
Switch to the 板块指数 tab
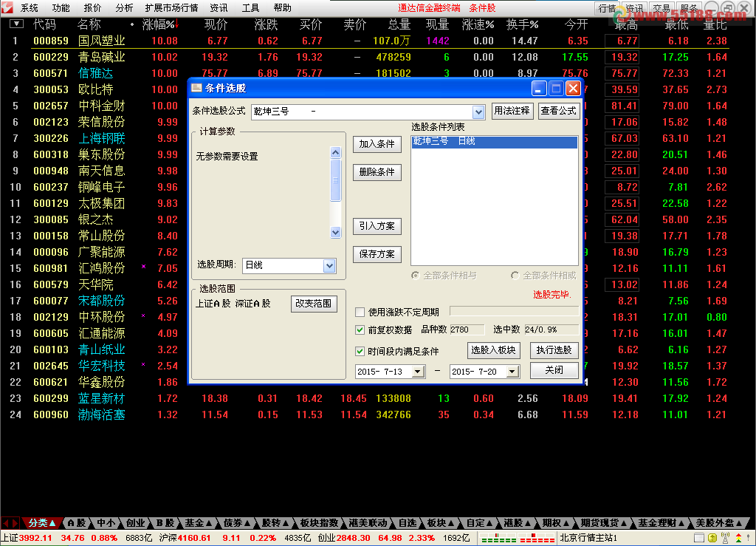point(319,523)
